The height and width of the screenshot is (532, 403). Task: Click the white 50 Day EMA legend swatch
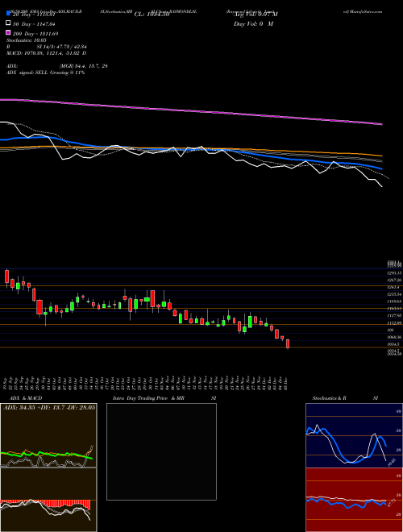pyautogui.click(x=8, y=23)
